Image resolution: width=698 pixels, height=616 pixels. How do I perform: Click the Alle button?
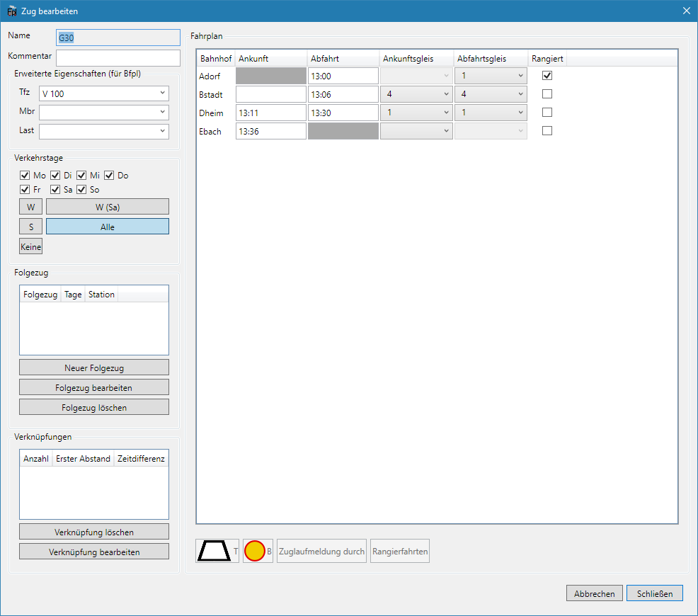108,227
